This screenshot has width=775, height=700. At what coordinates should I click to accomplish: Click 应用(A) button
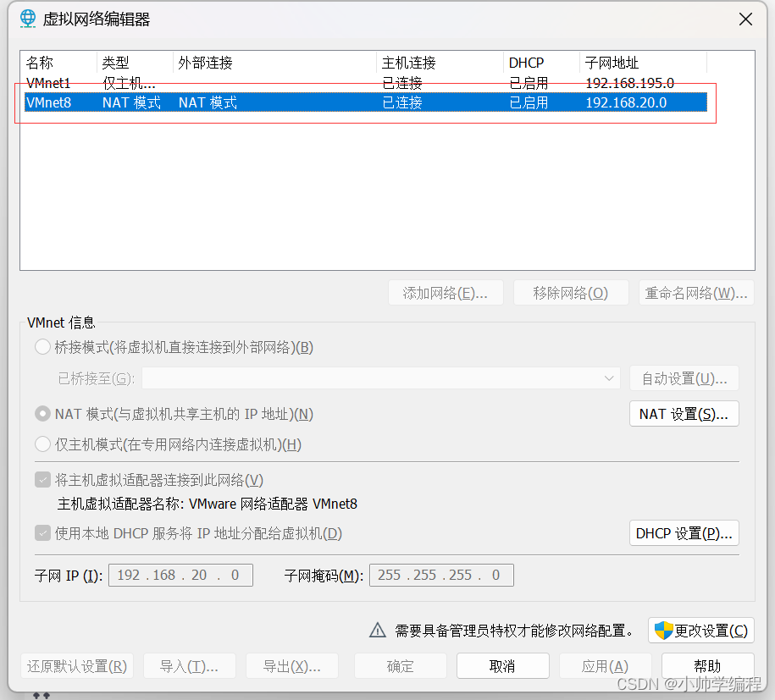606,666
